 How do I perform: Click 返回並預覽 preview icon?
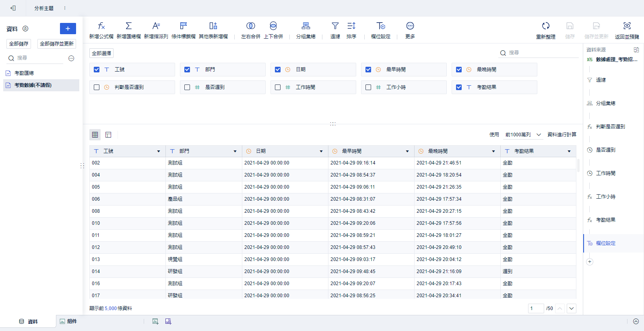click(x=627, y=26)
